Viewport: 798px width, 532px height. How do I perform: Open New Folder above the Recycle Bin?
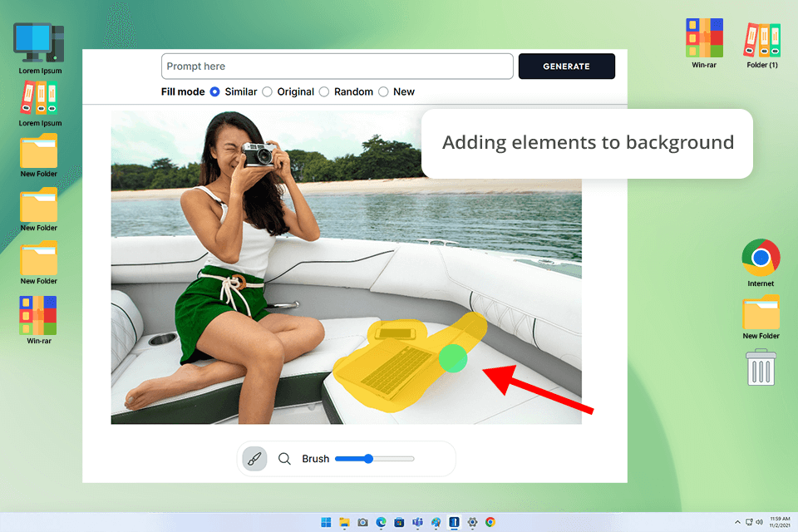tap(761, 312)
